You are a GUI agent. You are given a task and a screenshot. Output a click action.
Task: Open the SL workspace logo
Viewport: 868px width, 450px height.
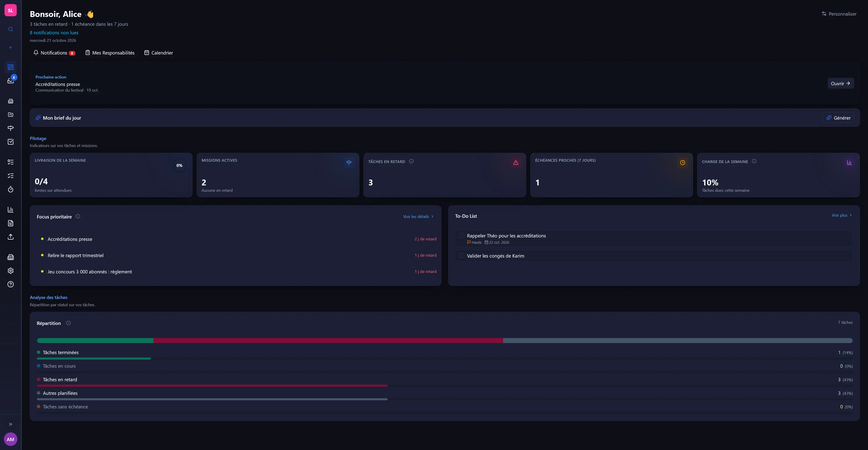pos(10,10)
